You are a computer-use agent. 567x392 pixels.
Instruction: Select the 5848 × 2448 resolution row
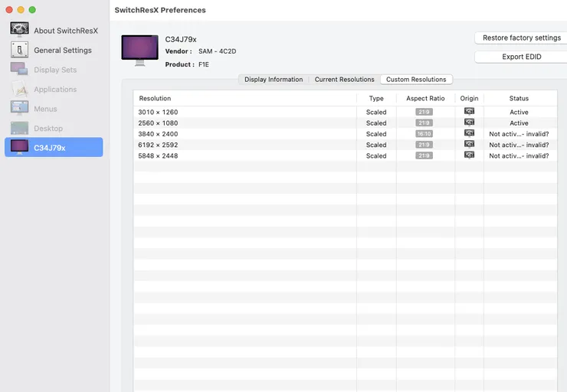(x=346, y=155)
